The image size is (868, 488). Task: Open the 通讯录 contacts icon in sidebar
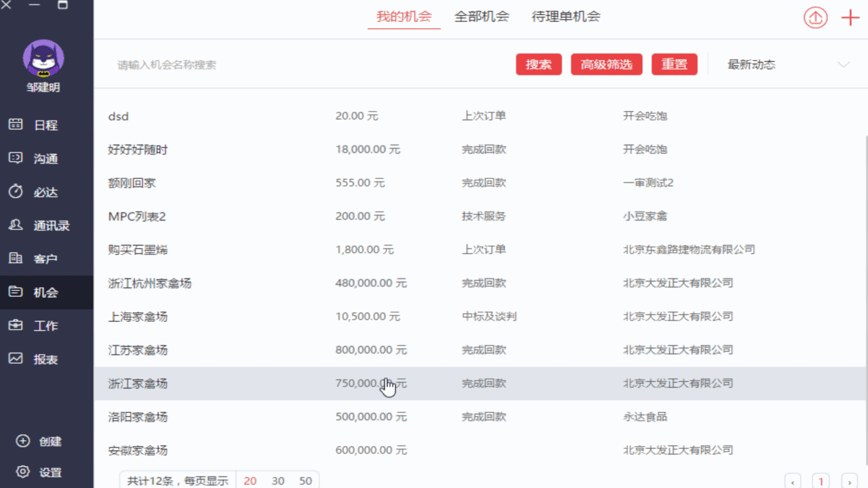pos(16,225)
